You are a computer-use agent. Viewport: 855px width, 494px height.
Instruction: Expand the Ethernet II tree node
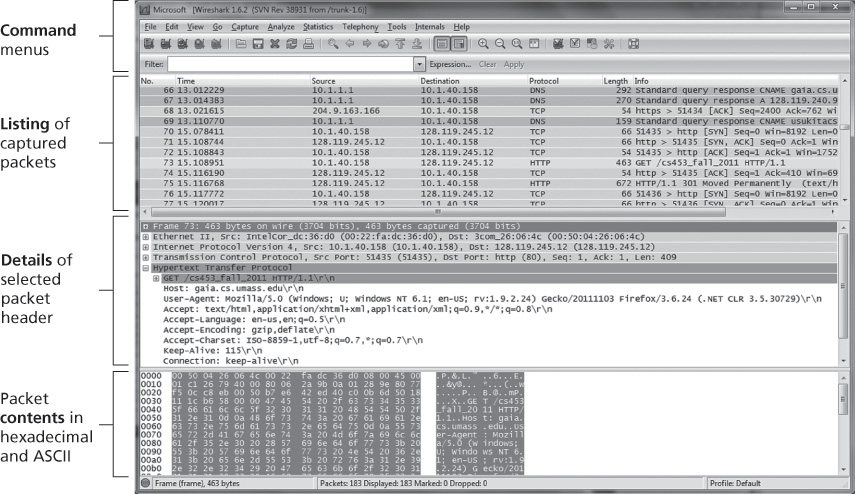146,236
